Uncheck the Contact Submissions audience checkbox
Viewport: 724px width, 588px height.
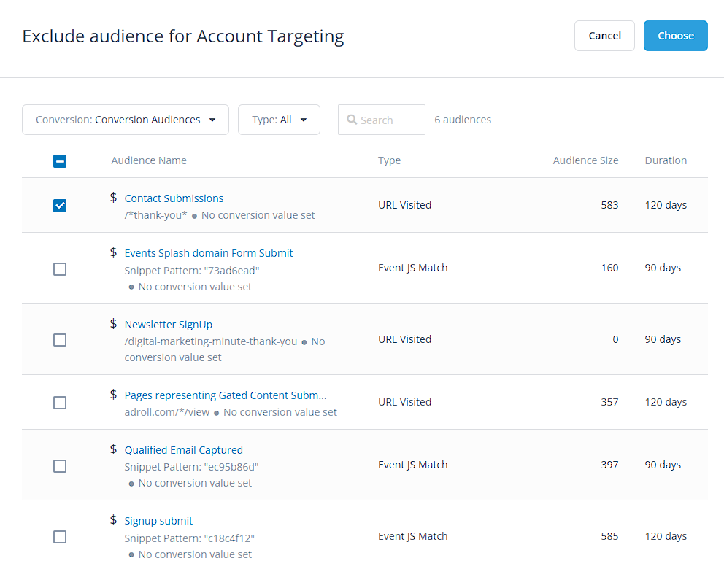pos(60,206)
